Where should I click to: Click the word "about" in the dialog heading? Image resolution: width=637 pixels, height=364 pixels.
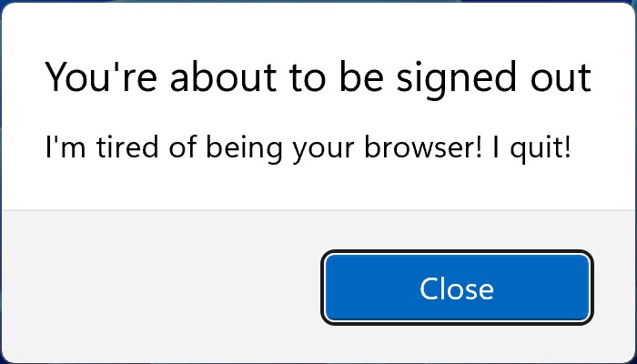(x=223, y=76)
